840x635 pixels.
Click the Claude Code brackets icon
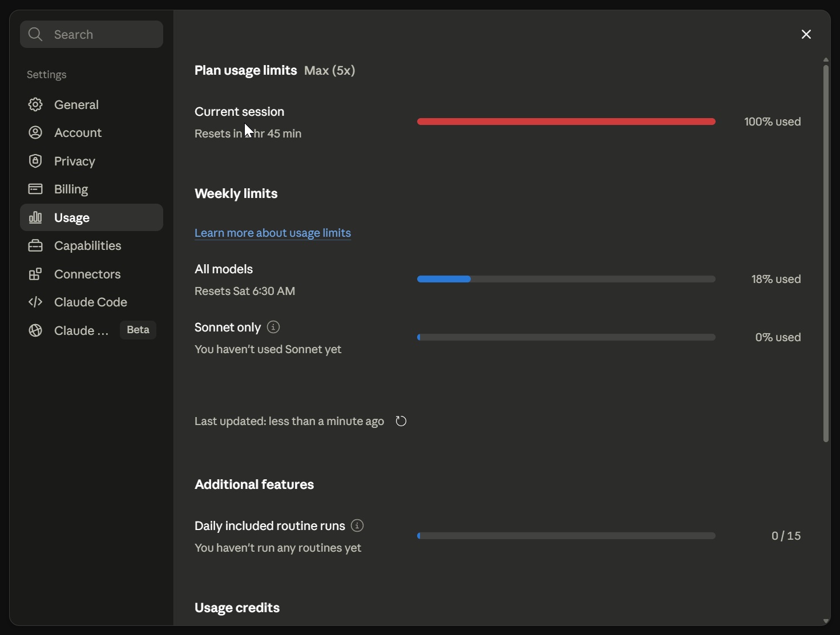tap(35, 302)
